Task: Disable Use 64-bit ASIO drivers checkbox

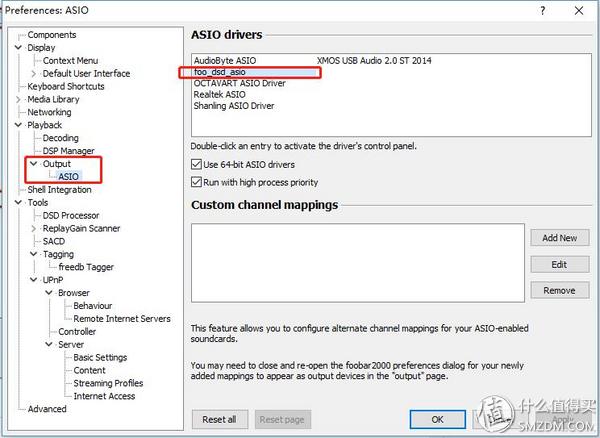Action: click(196, 164)
